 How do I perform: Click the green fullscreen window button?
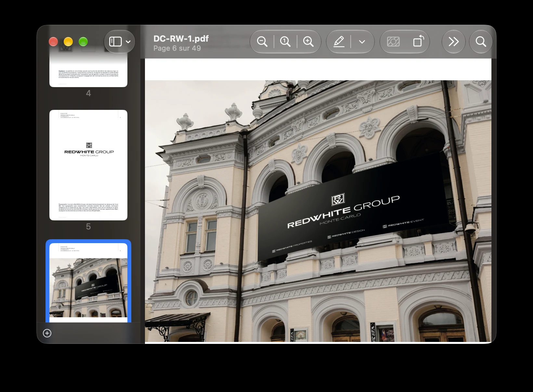pos(83,42)
